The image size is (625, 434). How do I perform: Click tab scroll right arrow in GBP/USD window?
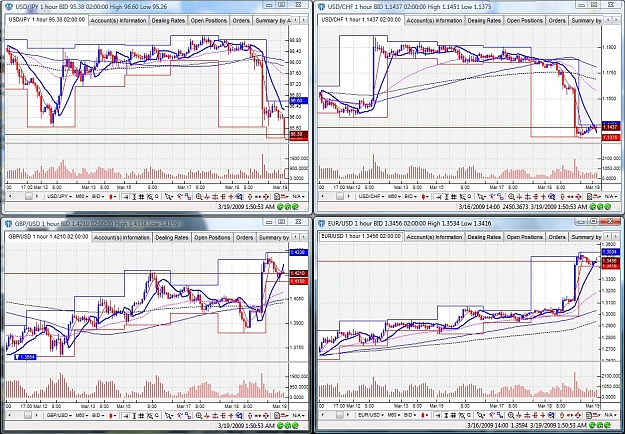pyautogui.click(x=304, y=237)
